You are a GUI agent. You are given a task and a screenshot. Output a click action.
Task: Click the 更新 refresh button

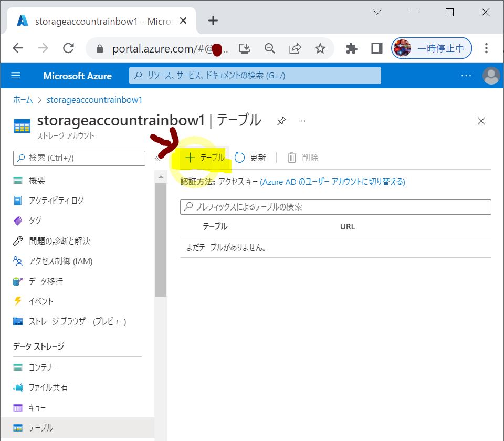pyautogui.click(x=250, y=157)
